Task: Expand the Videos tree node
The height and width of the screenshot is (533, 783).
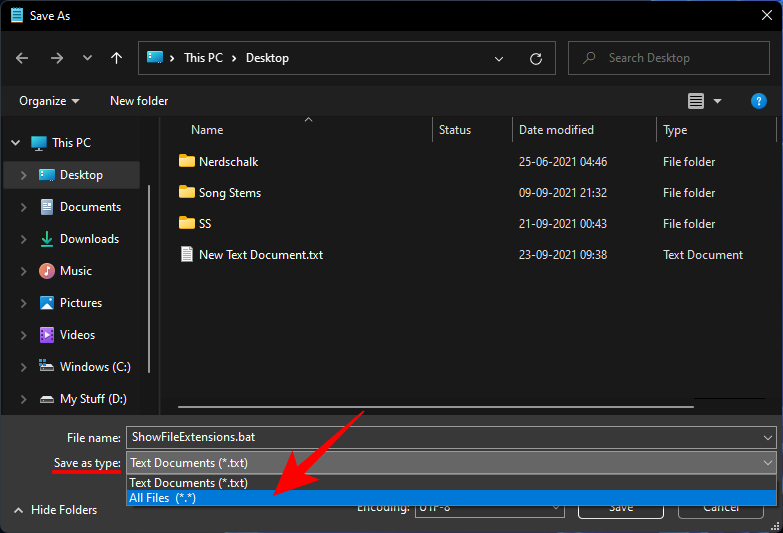Action: [23, 335]
